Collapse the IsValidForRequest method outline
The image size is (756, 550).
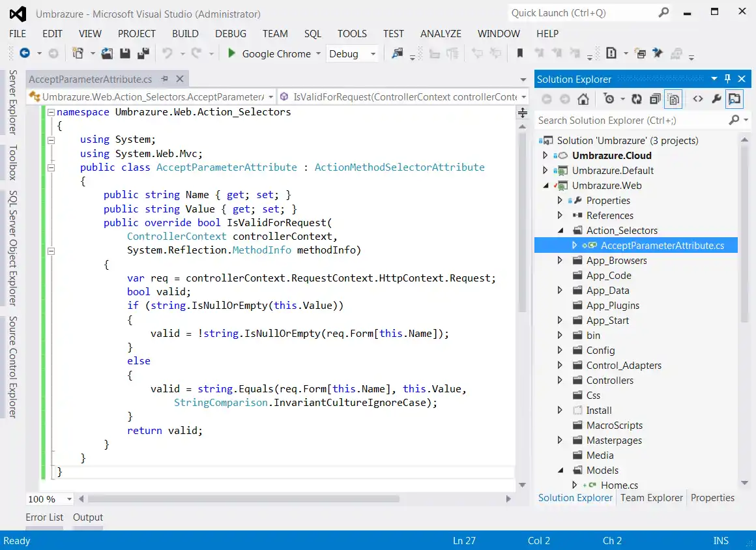51,251
